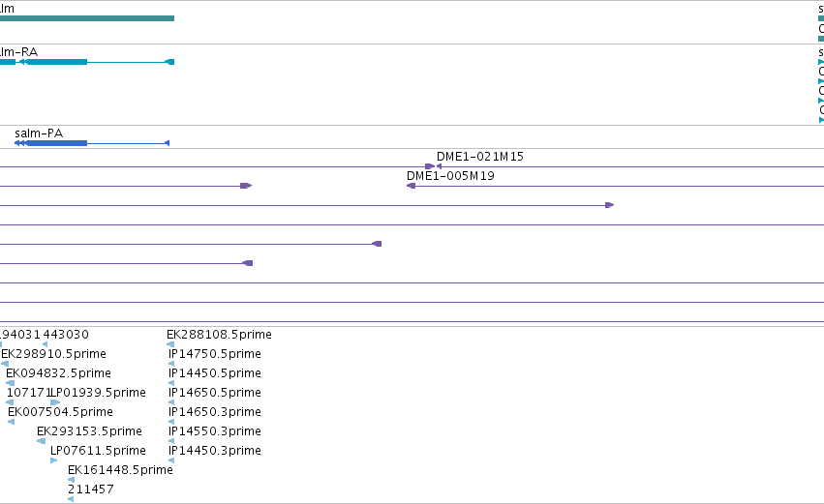Select the EK298910.5prime EST label
The width and height of the screenshot is (824, 504).
click(x=53, y=354)
